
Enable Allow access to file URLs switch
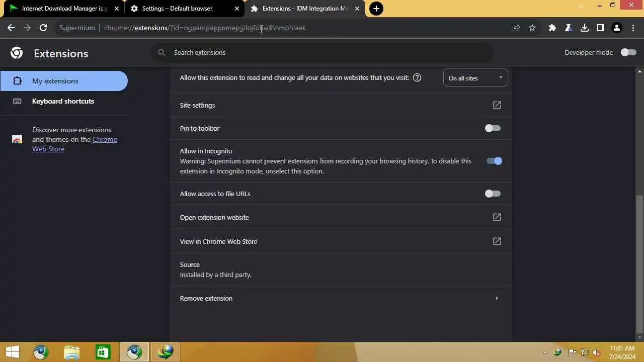(493, 194)
